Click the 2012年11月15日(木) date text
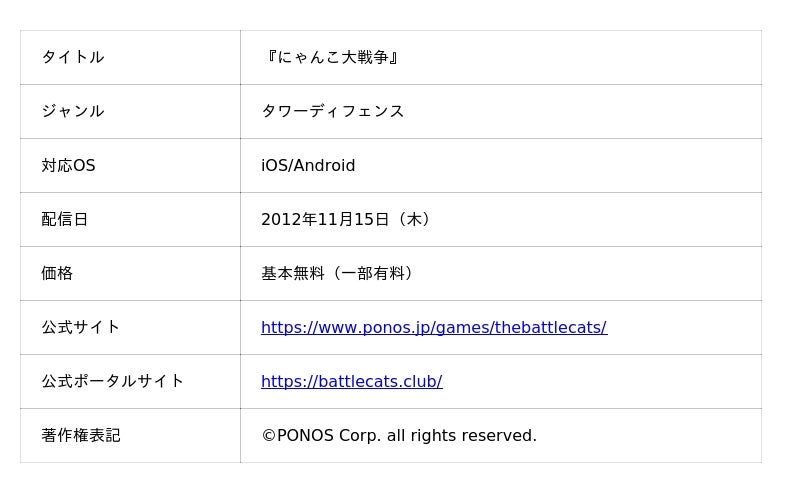 click(347, 219)
